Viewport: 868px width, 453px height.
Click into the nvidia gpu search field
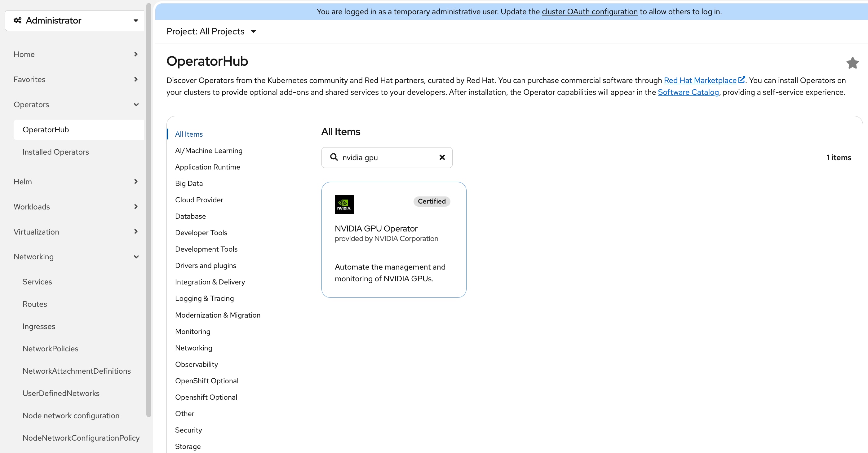pos(387,157)
